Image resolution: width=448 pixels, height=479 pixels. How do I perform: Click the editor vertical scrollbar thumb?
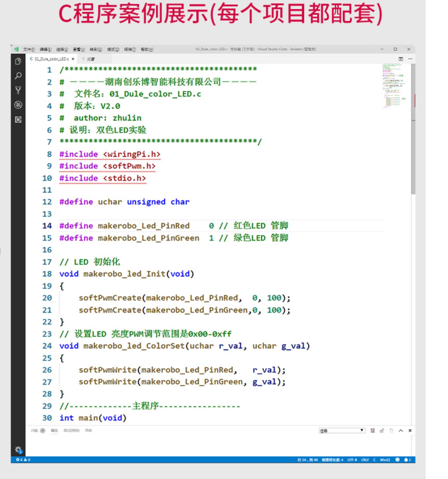(x=413, y=128)
